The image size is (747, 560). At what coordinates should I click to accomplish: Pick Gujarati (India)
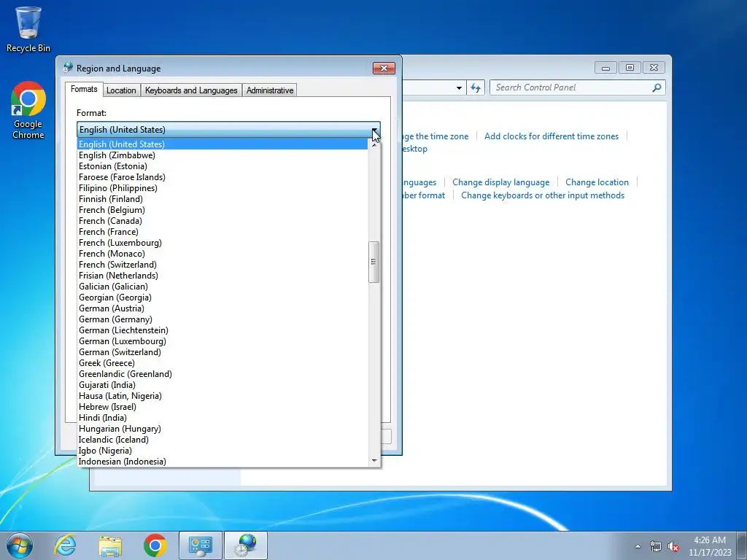tap(222, 385)
